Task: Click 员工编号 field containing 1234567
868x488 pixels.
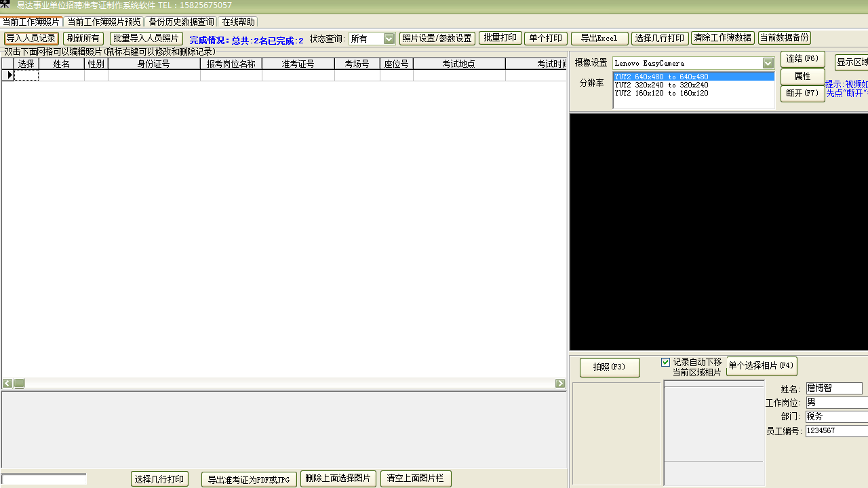Action: pyautogui.click(x=837, y=431)
